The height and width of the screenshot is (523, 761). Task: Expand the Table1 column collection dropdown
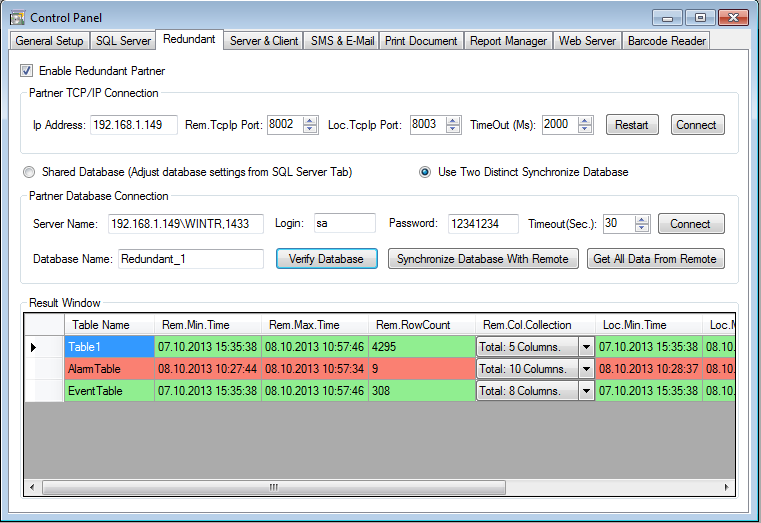(586, 347)
